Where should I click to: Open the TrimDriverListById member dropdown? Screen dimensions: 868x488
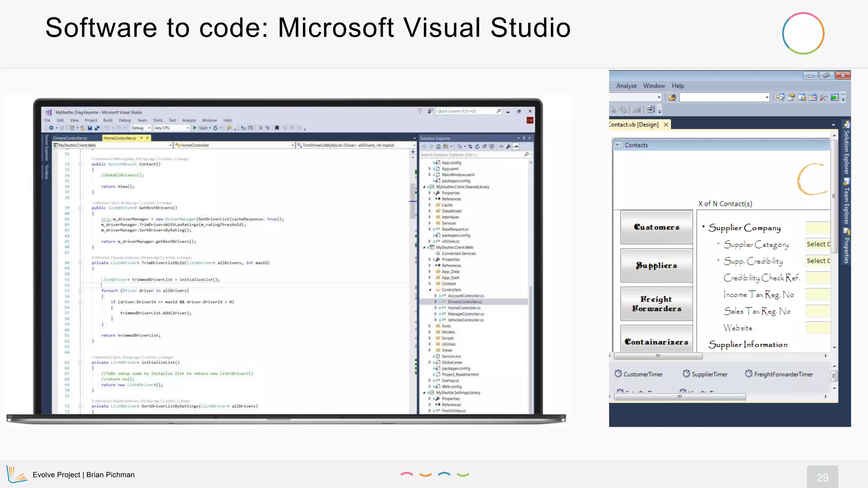356,145
